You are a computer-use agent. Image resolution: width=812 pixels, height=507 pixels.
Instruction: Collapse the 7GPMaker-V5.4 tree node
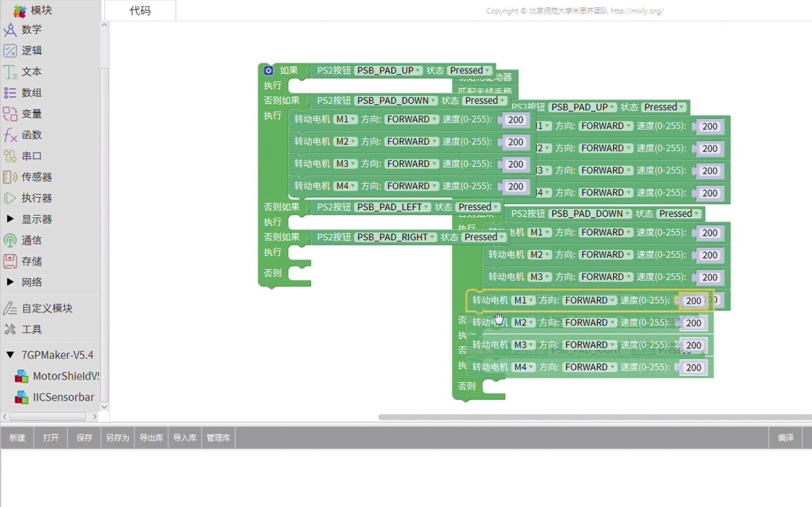(10, 355)
